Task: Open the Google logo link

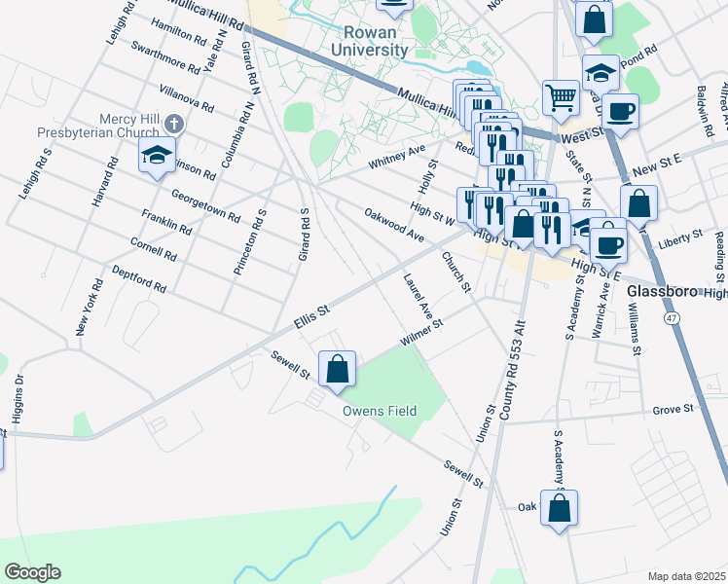Action: tap(32, 571)
